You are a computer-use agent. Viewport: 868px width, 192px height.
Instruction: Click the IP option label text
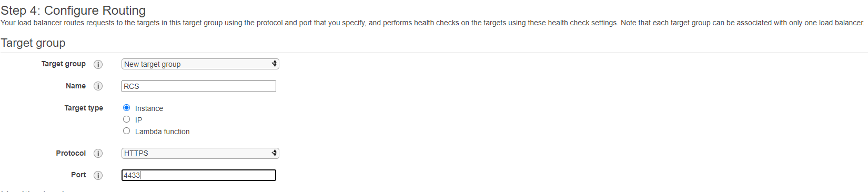tap(138, 120)
